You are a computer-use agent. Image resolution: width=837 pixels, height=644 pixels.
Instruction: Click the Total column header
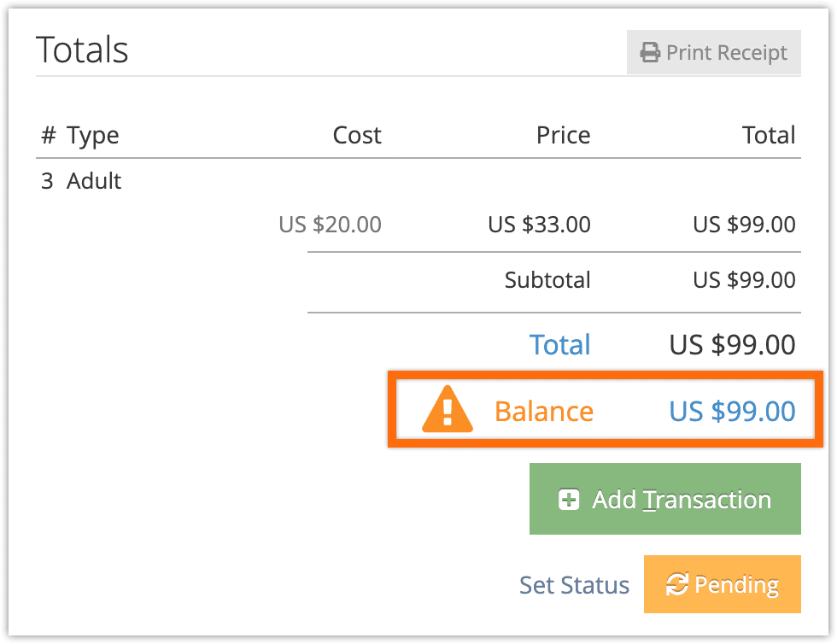coord(769,135)
